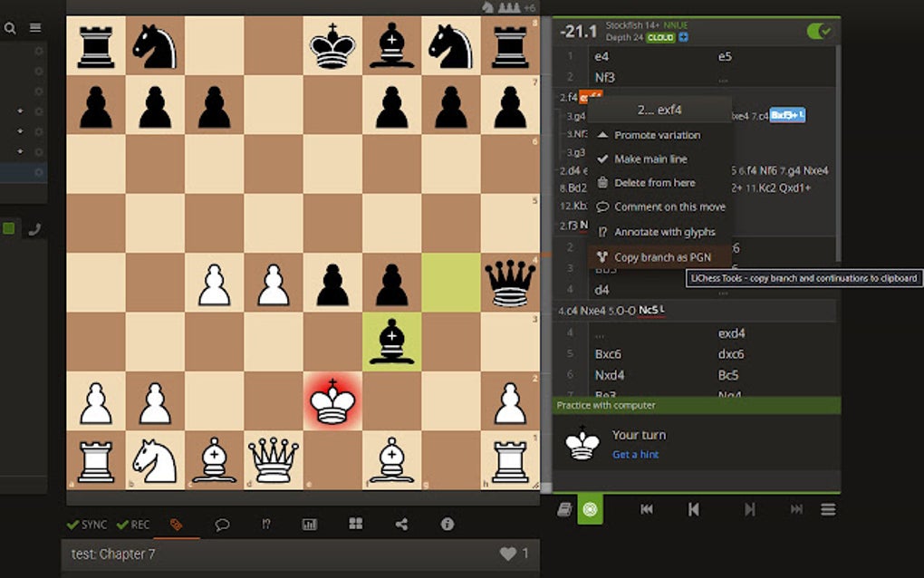Open the hamburger menu next to navigation controls
The height and width of the screenshot is (578, 924).
tap(828, 509)
